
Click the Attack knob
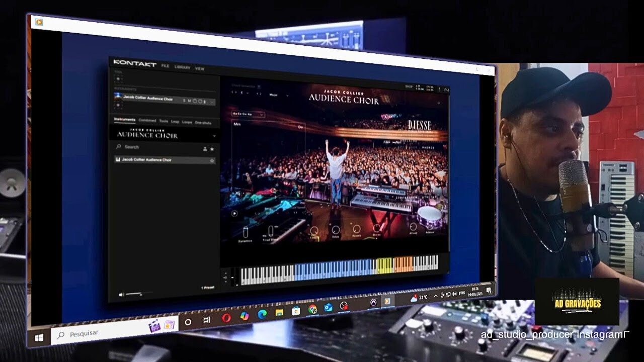point(413,226)
